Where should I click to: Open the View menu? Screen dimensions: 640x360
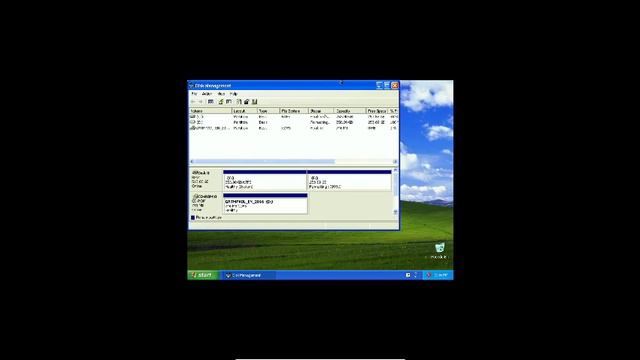[221, 94]
